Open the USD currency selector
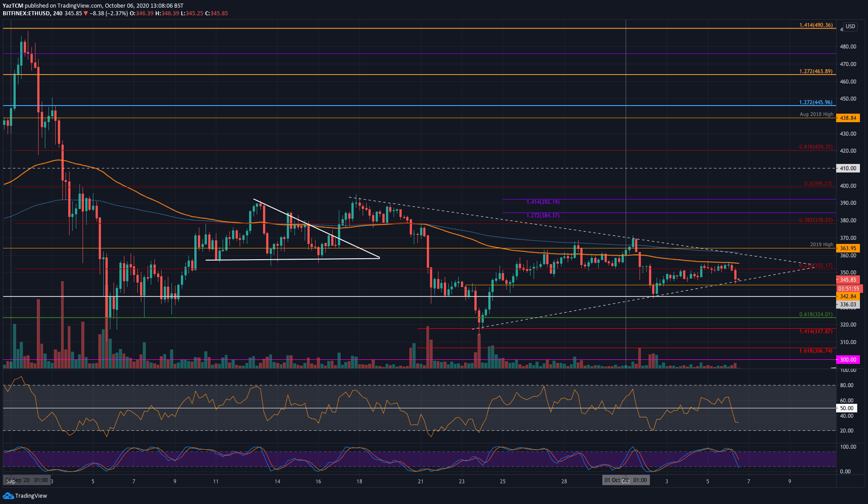This screenshot has height=504, width=868. pos(850,27)
